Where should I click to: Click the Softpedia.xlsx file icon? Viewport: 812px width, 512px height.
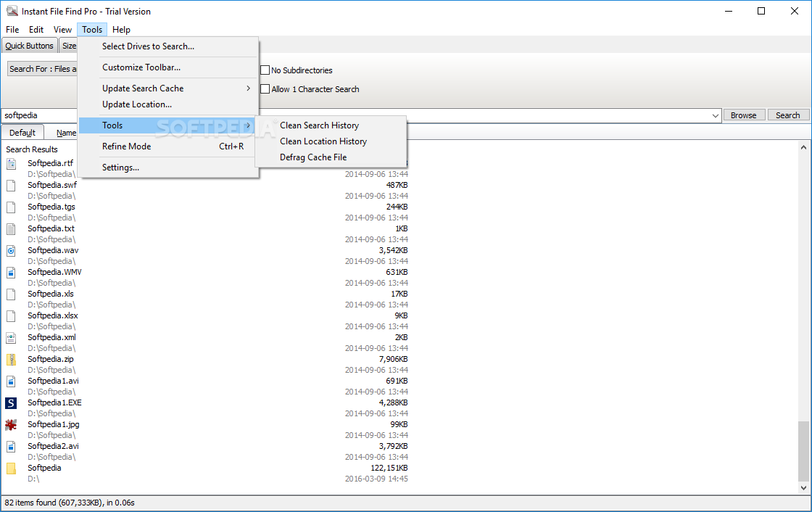pos(11,316)
